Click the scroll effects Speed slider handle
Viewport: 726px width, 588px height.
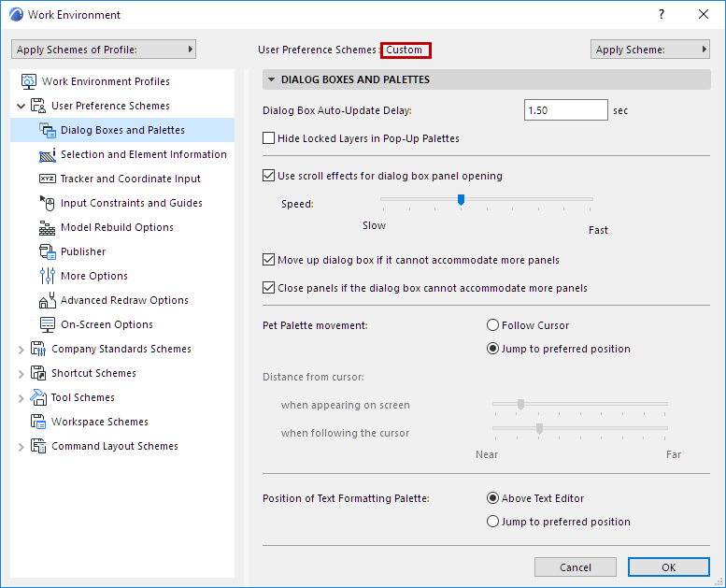point(461,198)
